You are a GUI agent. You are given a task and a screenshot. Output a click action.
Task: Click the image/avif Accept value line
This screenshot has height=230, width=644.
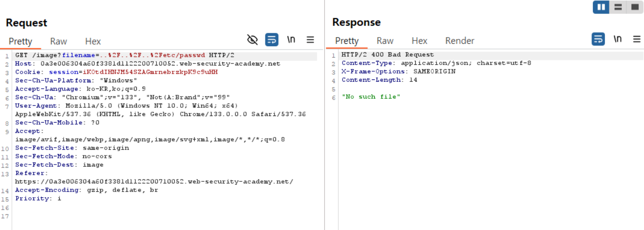(x=150, y=140)
